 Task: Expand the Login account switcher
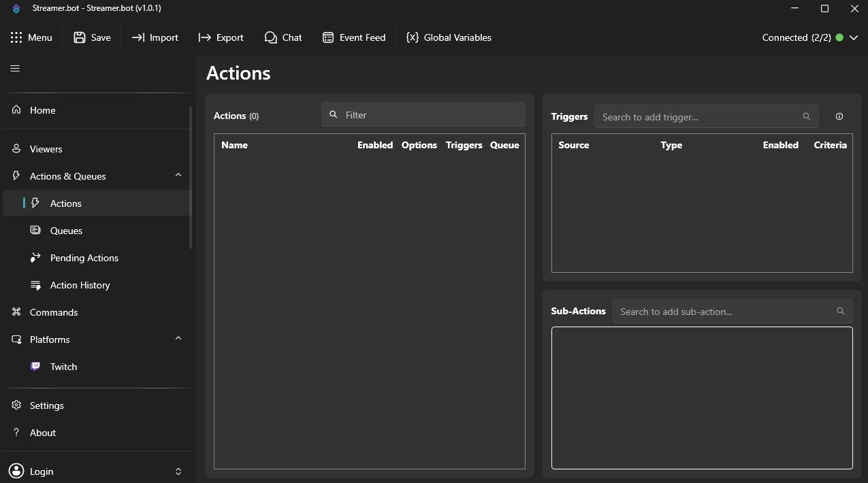[178, 471]
